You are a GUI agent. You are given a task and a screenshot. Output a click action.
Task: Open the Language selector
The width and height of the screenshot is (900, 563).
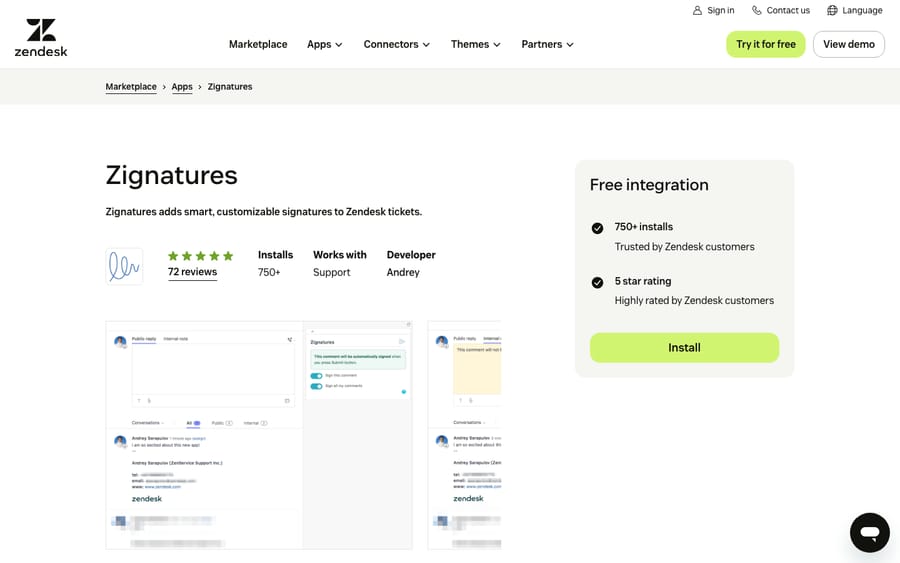point(855,10)
